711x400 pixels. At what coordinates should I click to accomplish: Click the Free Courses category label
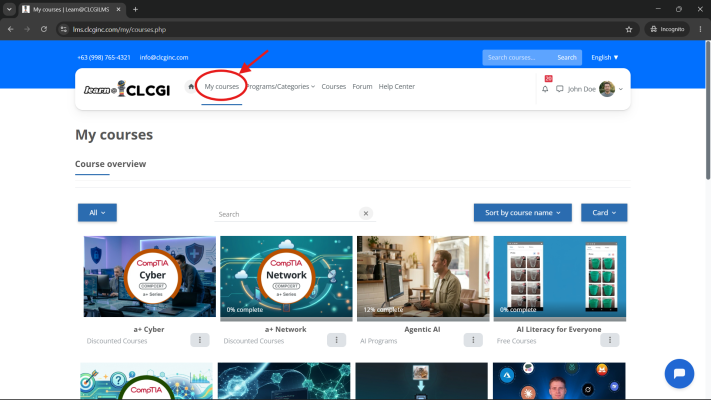pos(516,341)
